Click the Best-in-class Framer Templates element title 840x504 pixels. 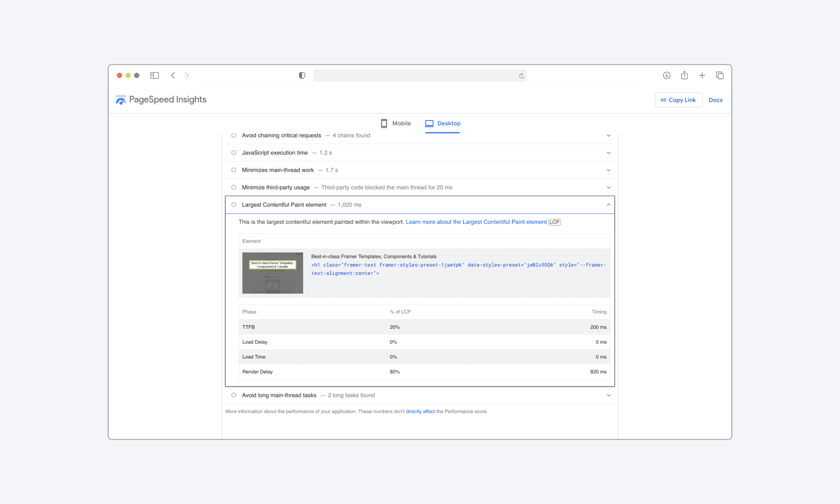pyautogui.click(x=374, y=257)
